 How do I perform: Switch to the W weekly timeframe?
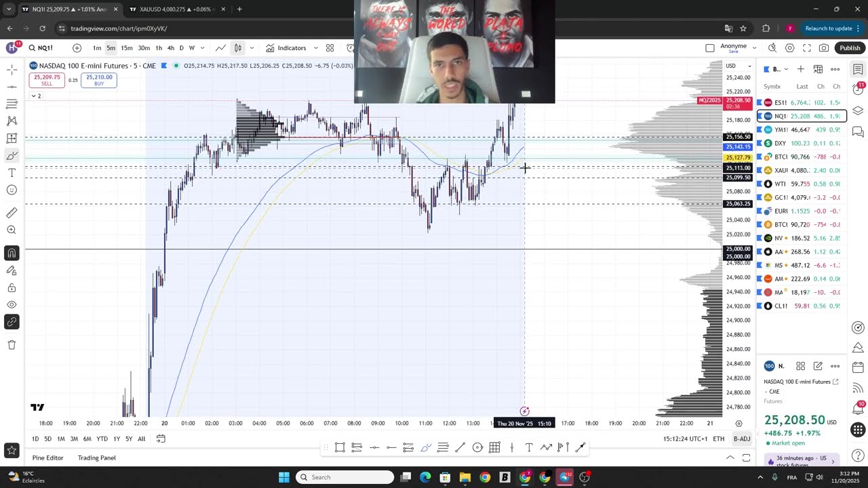(192, 48)
